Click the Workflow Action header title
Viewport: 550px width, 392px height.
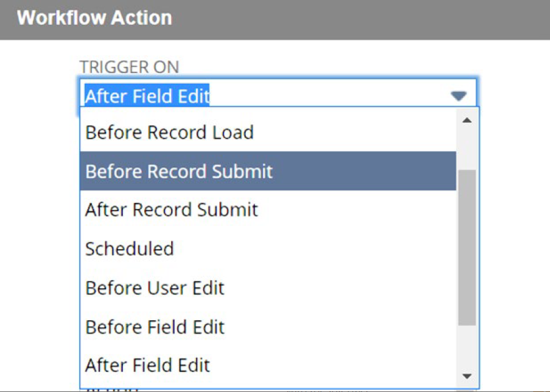[94, 17]
